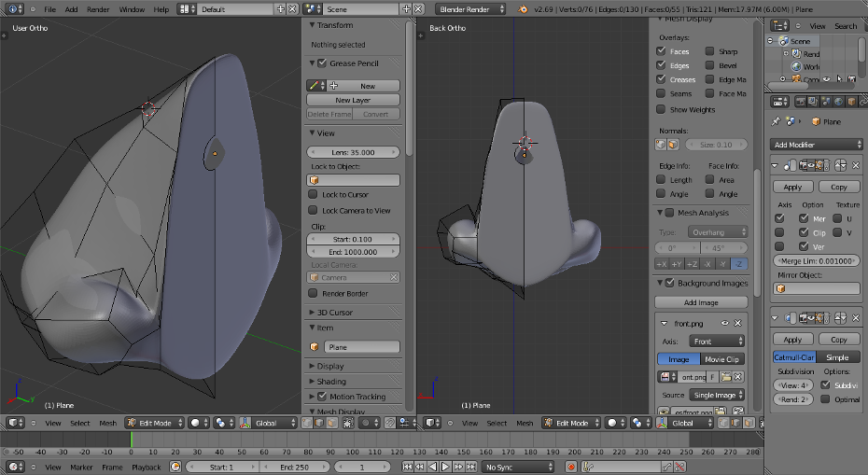Toggle the Creases overlay checkbox
Screen dimensions: 868x475
[x=661, y=79]
